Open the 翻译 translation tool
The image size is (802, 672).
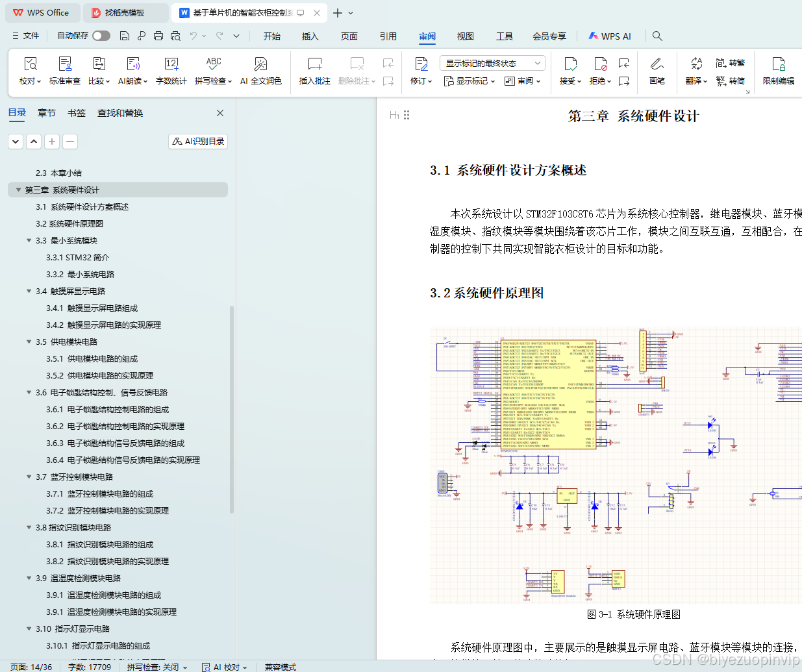[x=695, y=71]
